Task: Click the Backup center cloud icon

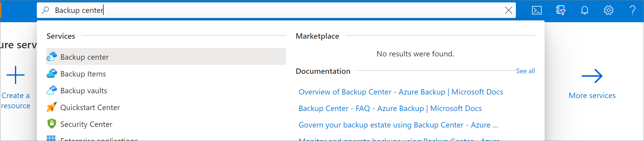Action: coord(52,57)
